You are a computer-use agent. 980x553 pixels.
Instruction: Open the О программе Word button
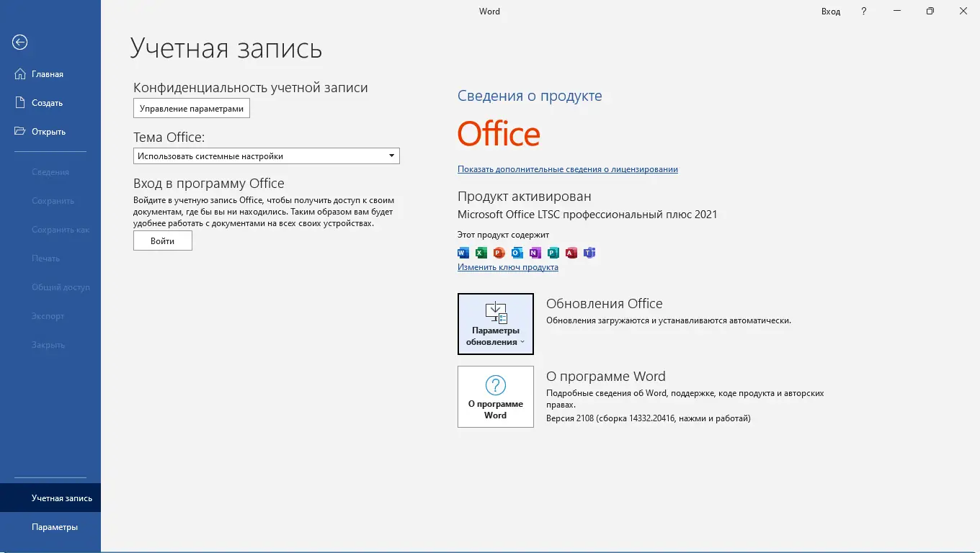click(x=496, y=397)
